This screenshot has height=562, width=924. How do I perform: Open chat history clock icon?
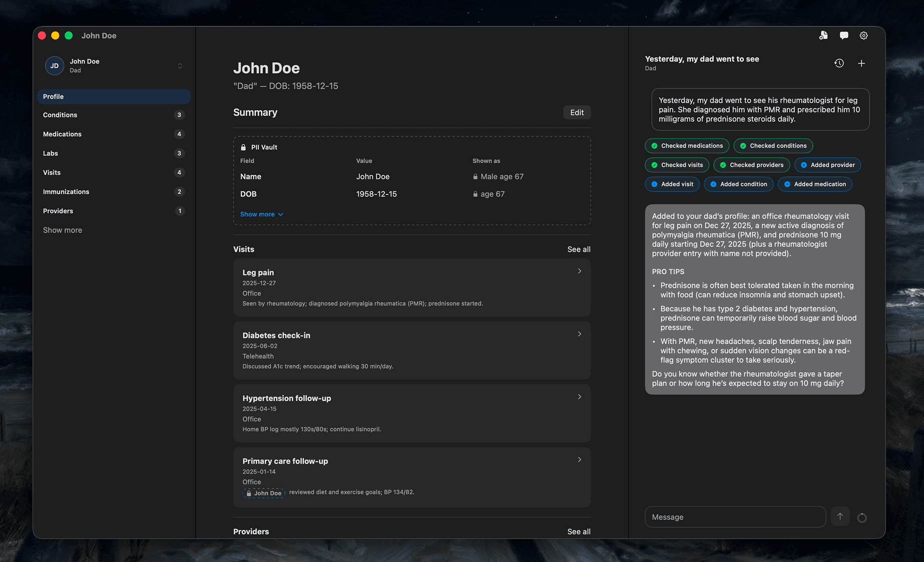pyautogui.click(x=839, y=63)
